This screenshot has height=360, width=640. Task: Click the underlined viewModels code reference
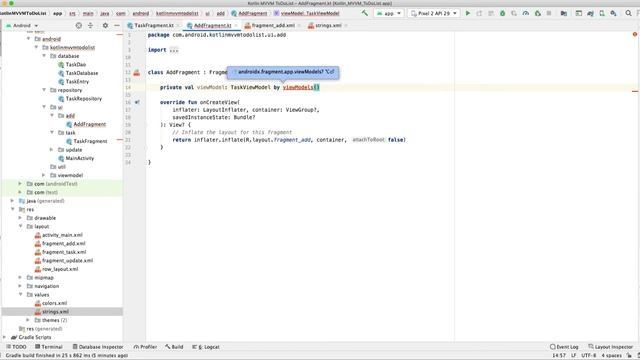(x=298, y=87)
